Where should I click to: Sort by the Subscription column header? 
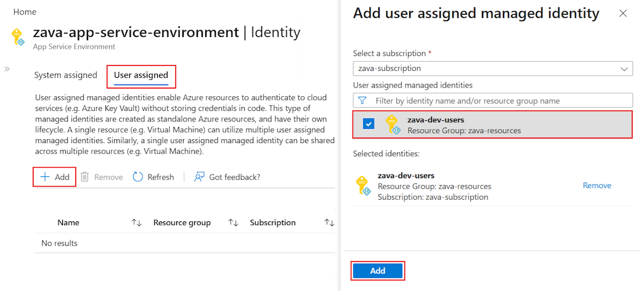tap(273, 223)
